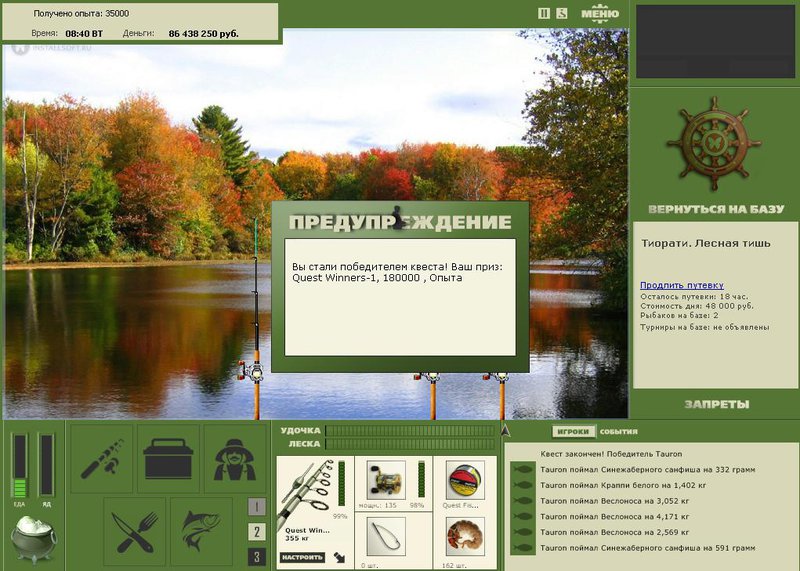Switch to the Игроки tab
The height and width of the screenshot is (571, 800).
pos(573,432)
